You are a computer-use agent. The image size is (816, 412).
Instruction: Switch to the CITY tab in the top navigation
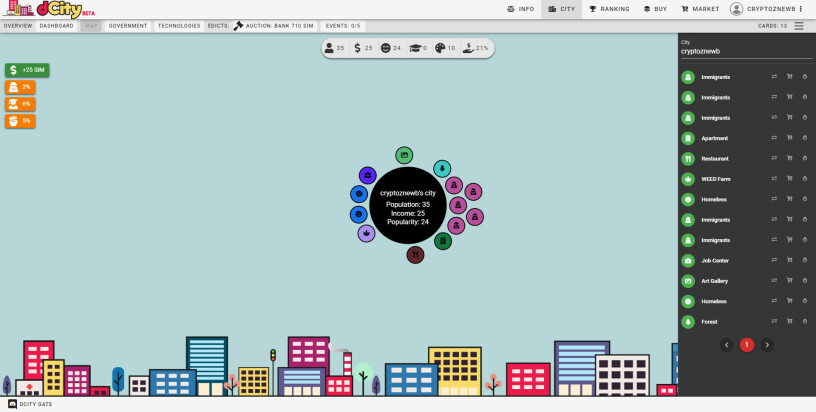click(562, 9)
